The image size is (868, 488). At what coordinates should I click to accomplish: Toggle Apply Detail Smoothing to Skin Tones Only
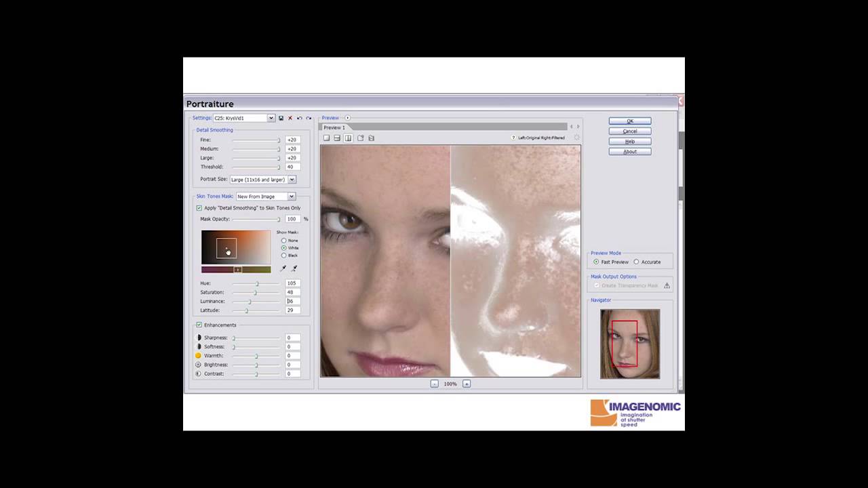click(x=199, y=208)
